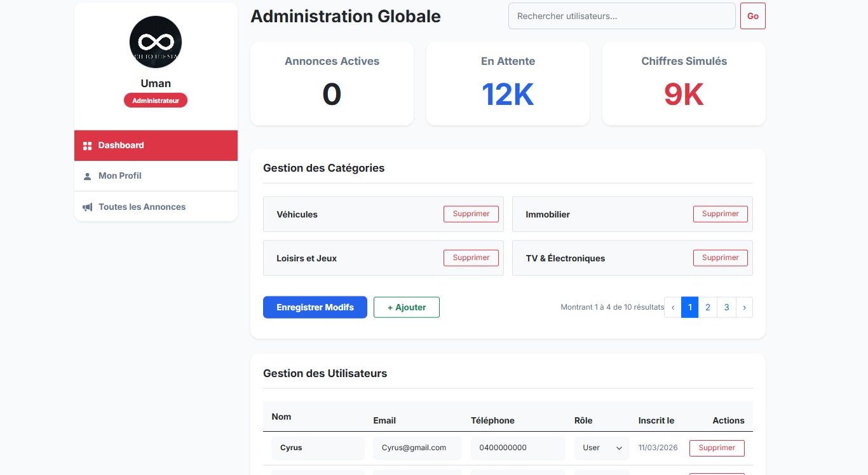Click the Montrant 1 à 4 results text

(612, 307)
